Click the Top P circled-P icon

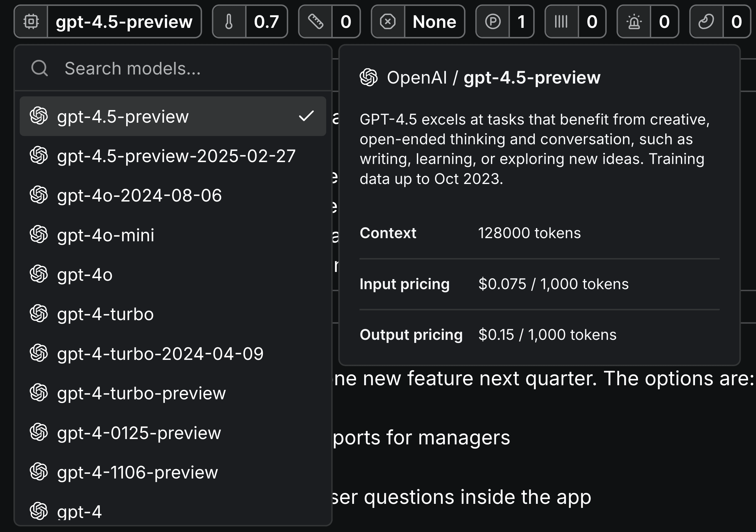click(493, 22)
